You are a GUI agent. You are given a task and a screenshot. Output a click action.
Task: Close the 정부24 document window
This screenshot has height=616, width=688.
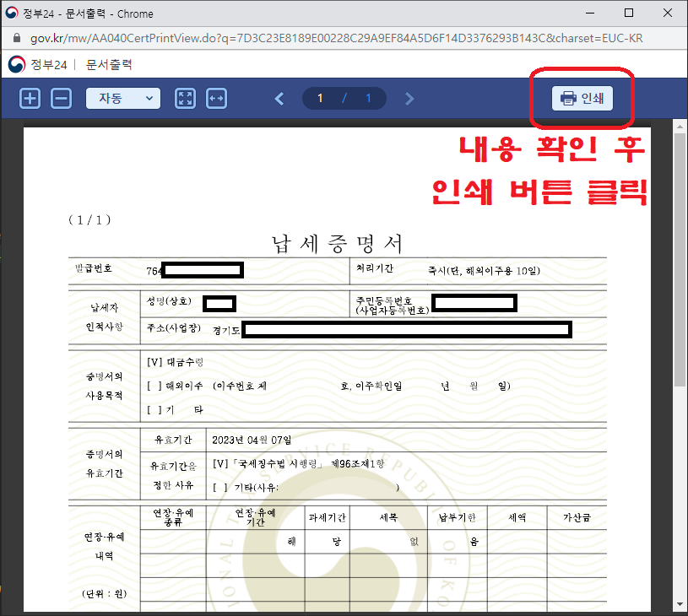coord(668,14)
